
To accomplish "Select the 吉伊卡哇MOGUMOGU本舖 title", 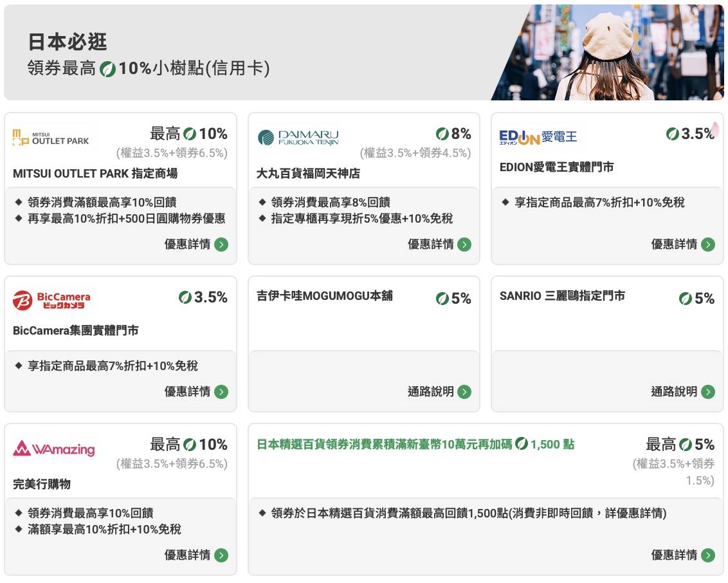I will tap(324, 296).
